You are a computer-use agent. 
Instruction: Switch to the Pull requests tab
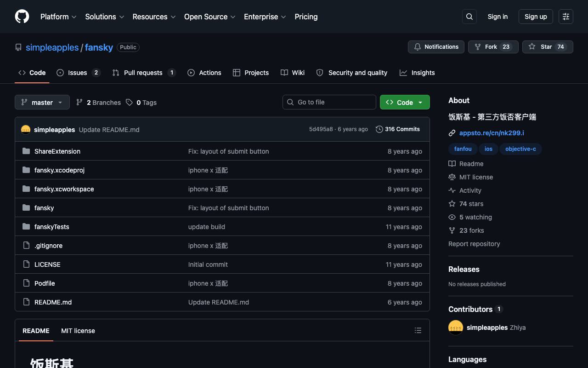click(x=144, y=73)
